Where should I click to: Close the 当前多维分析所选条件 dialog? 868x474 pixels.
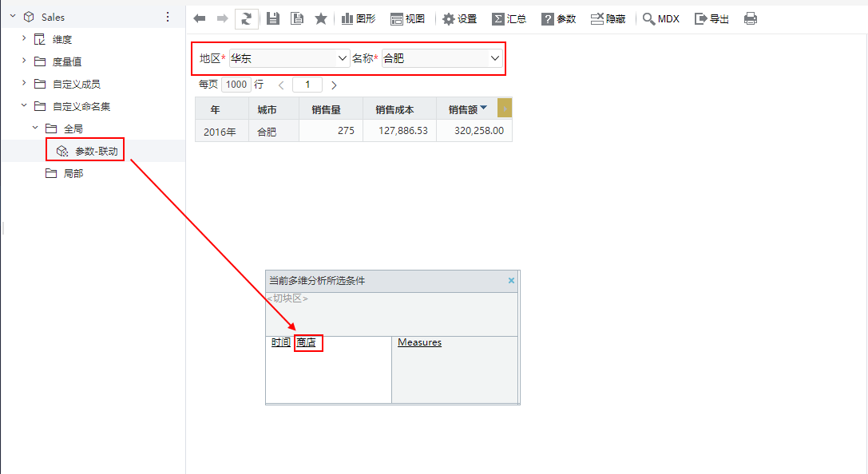[512, 281]
